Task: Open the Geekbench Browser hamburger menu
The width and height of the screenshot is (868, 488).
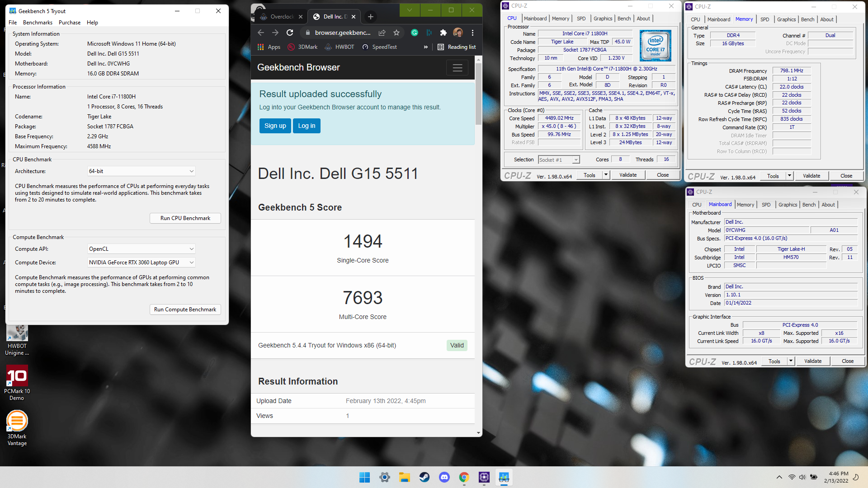Action: pos(458,68)
